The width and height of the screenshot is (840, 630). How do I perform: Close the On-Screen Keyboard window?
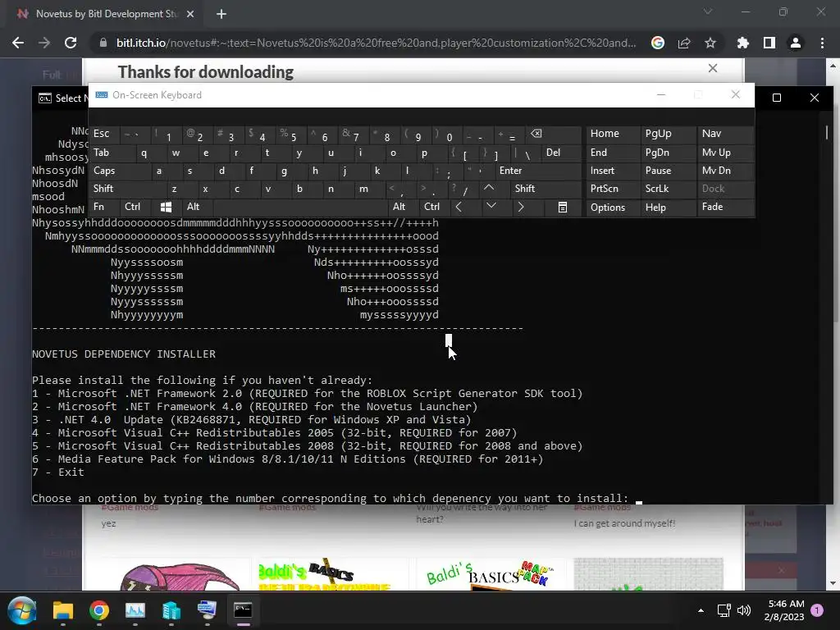pyautogui.click(x=736, y=95)
